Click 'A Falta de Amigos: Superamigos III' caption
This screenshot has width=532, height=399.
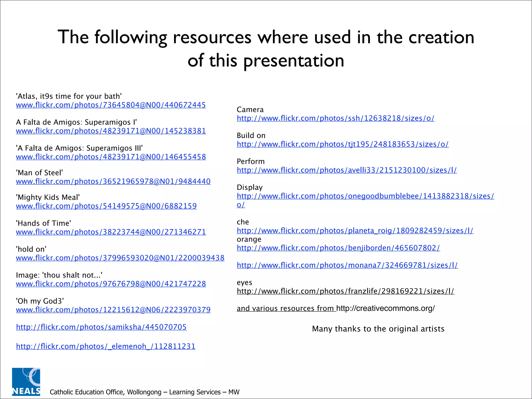(79, 148)
